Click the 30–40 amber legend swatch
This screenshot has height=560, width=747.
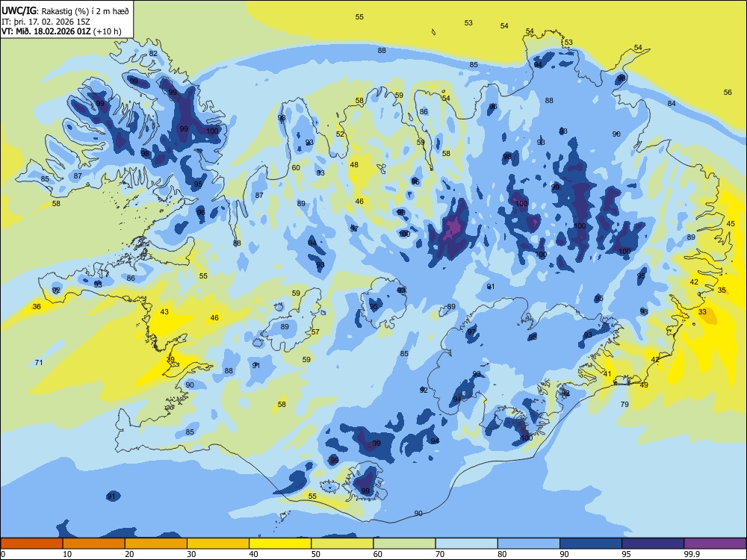(218, 544)
